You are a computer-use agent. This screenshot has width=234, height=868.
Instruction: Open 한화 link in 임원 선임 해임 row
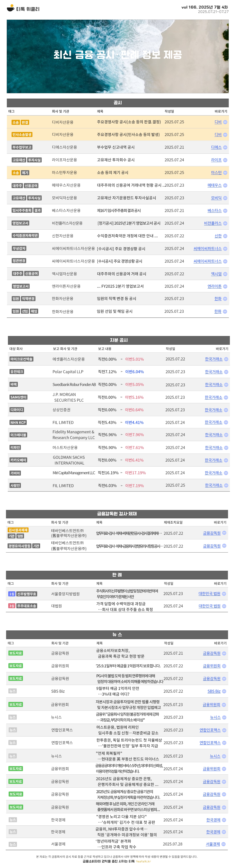(218, 311)
